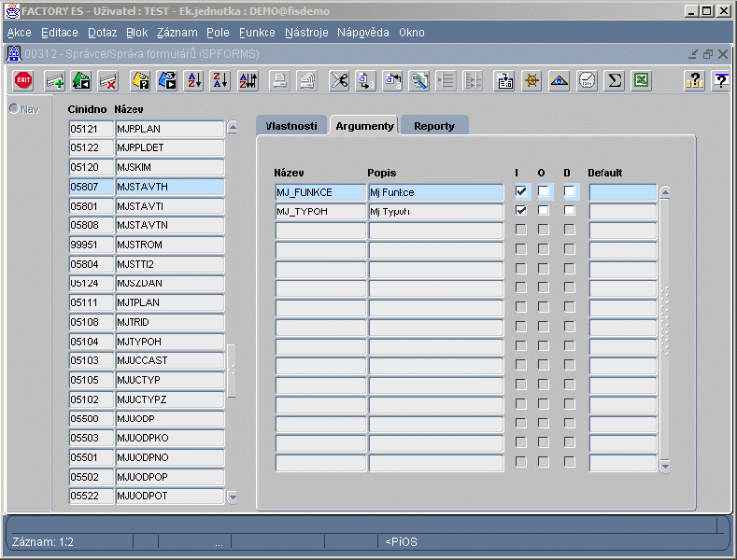Toggle the O checkbox in the MJ_TYPOH row
Image resolution: width=737 pixels, height=560 pixels.
point(544,211)
